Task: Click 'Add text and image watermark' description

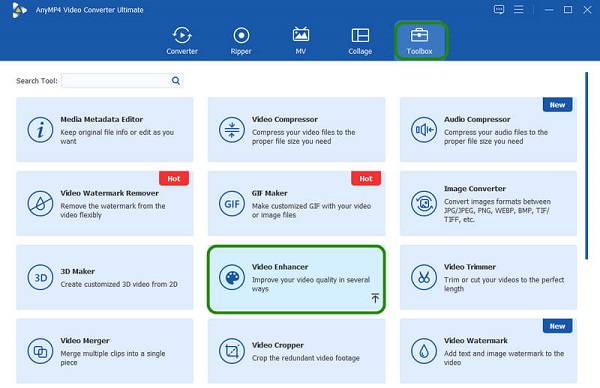Action: pyautogui.click(x=504, y=358)
